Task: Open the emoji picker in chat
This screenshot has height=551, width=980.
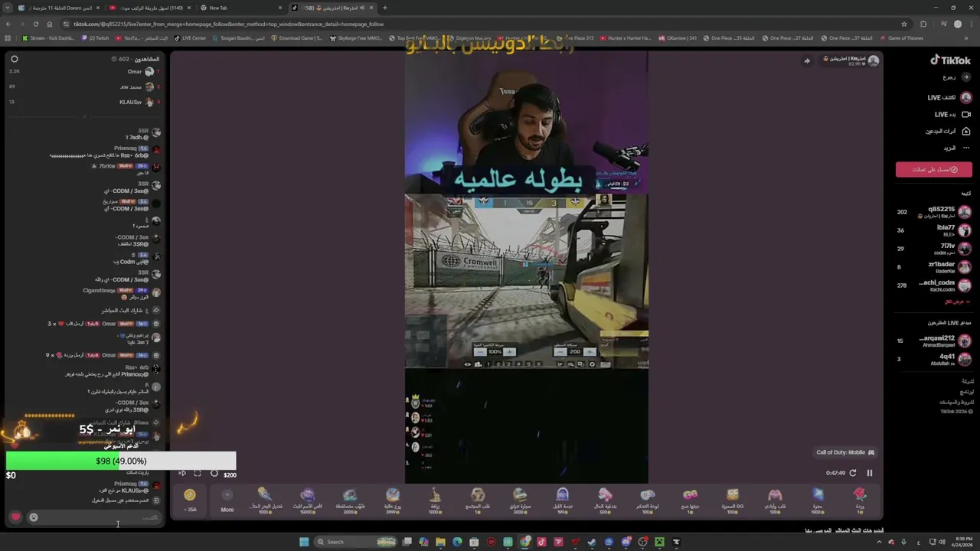Action: (34, 517)
